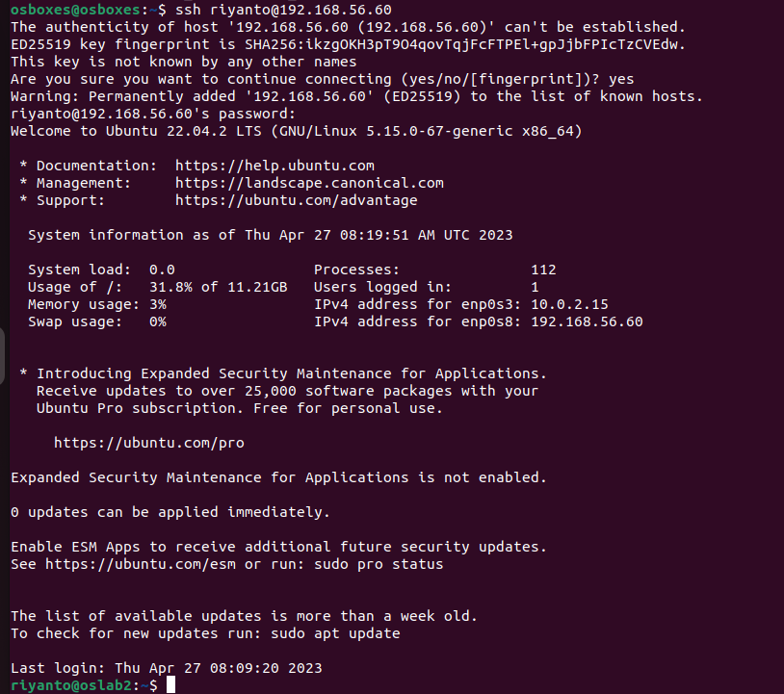Click the "0 updates can be applied immediately." line
The image size is (784, 694).
click(x=170, y=512)
